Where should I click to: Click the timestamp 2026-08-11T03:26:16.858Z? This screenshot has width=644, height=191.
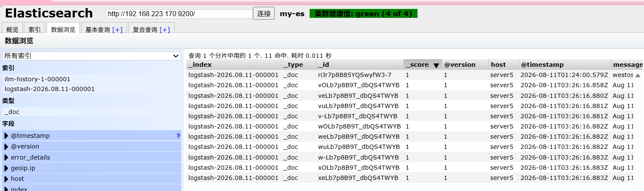click(564, 85)
